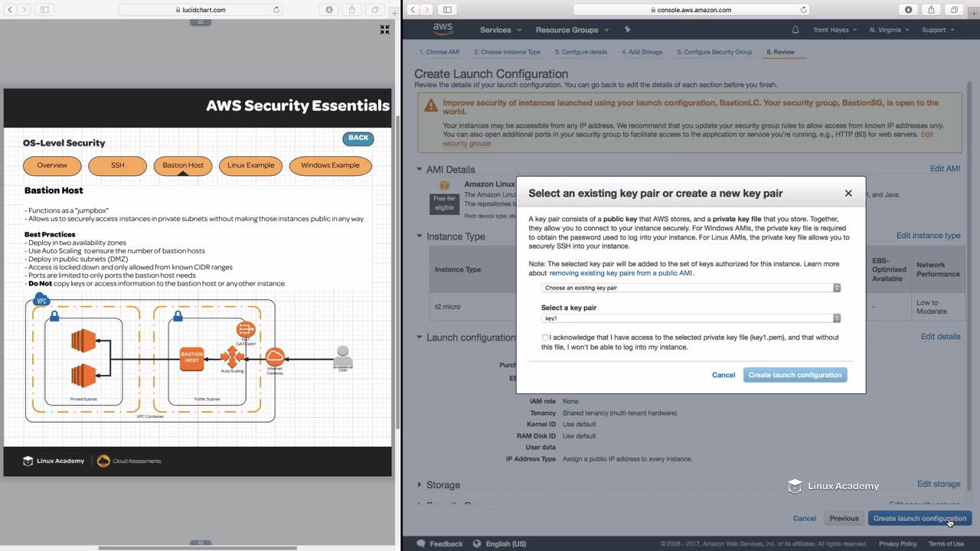980x551 pixels.
Task: Click the Feedback button in the footer
Action: click(440, 544)
